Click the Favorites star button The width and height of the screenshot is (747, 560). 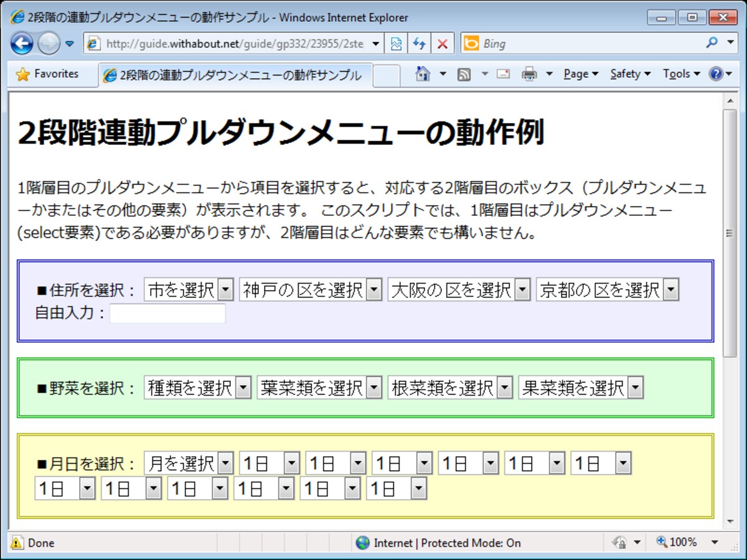point(48,74)
